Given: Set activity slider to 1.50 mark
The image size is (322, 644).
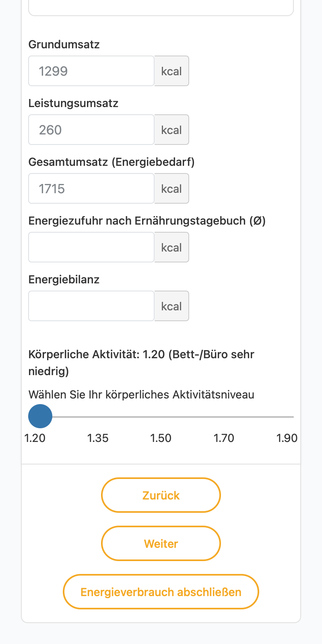Looking at the screenshot, I should (x=161, y=417).
